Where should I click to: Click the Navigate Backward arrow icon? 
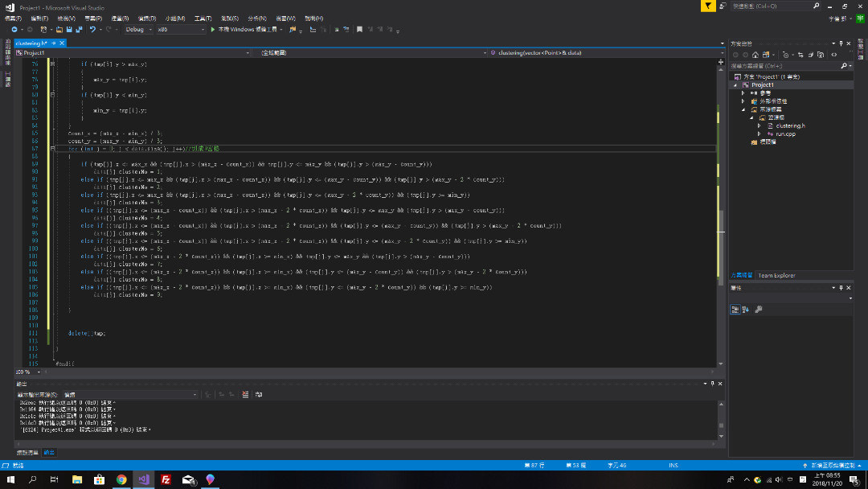(14, 30)
